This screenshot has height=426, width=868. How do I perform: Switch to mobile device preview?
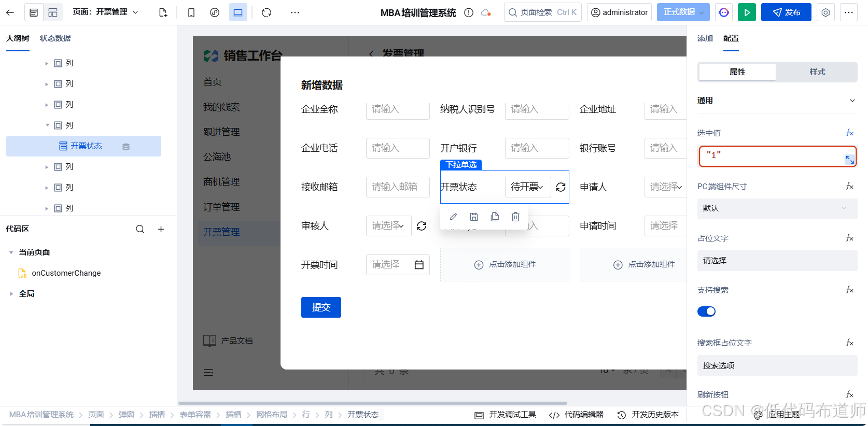point(191,12)
